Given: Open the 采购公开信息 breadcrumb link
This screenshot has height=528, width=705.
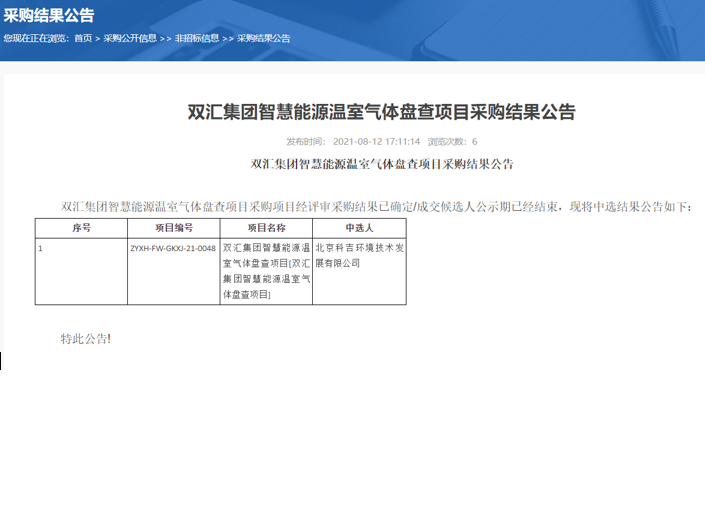Looking at the screenshot, I should tap(130, 39).
